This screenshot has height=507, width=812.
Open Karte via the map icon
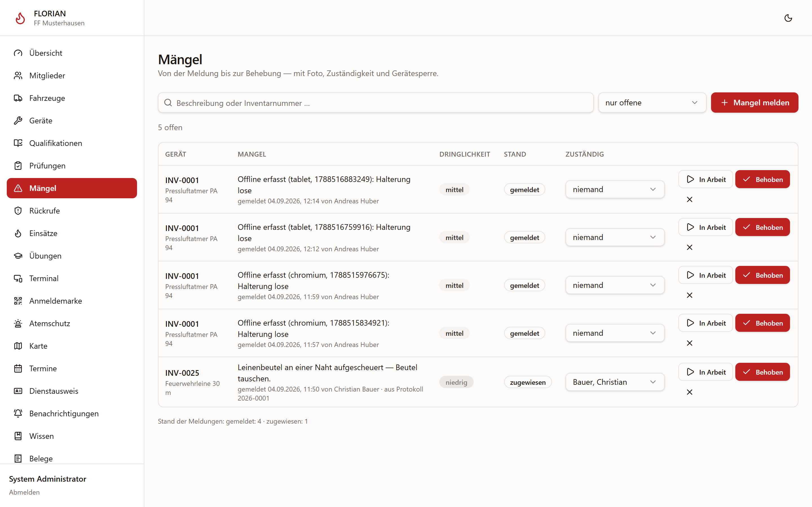tap(18, 346)
